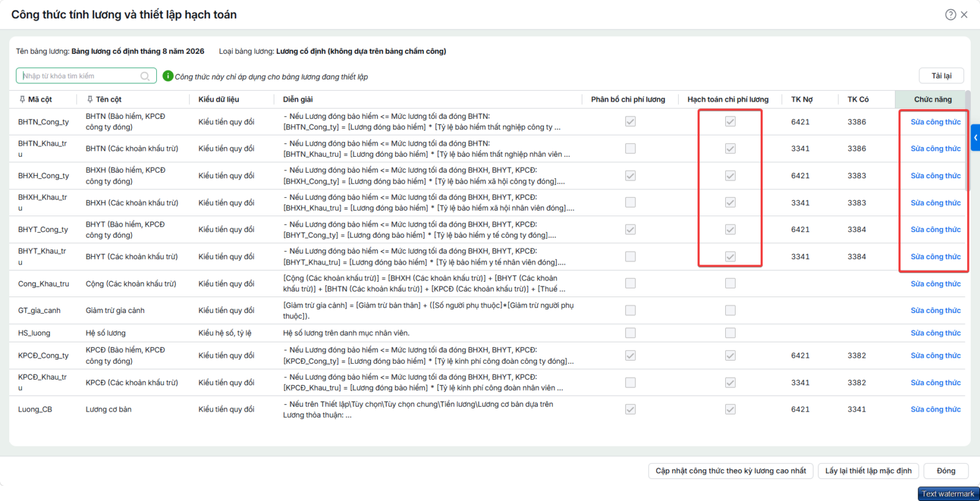
Task: Toggle Hạch toán checkbox for Cong_Khau_tru
Action: pyautogui.click(x=730, y=283)
